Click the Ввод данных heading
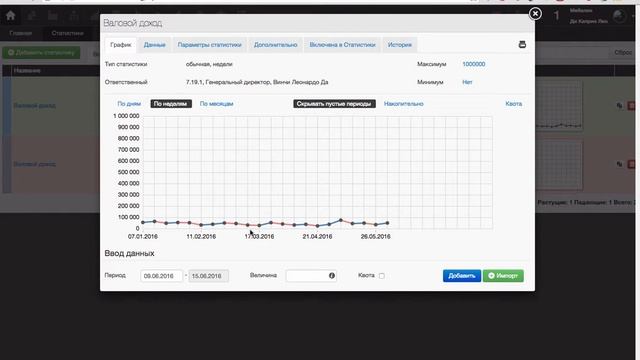The image size is (640, 360). pos(129,253)
